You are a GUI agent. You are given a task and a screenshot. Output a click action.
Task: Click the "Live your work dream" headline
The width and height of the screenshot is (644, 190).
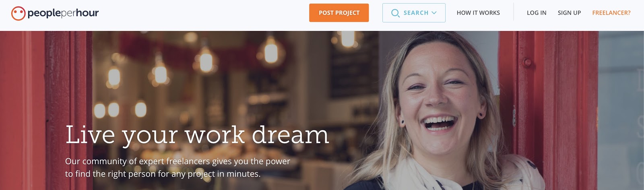(x=197, y=135)
